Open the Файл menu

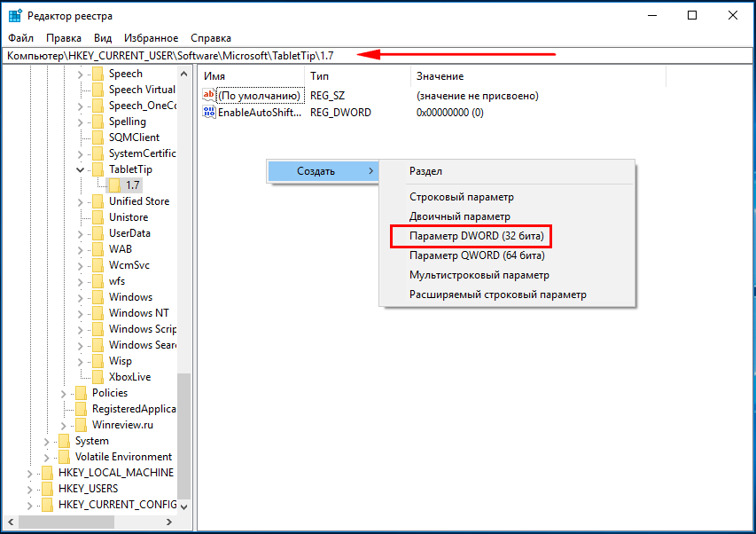coord(20,38)
